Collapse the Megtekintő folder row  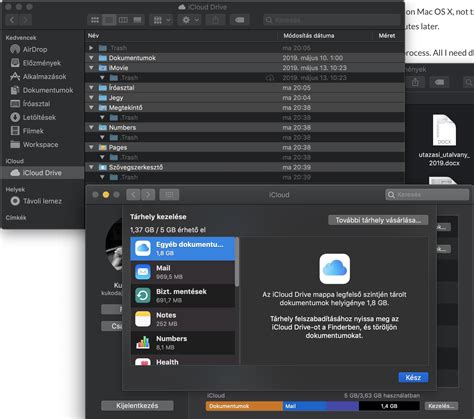click(91, 107)
